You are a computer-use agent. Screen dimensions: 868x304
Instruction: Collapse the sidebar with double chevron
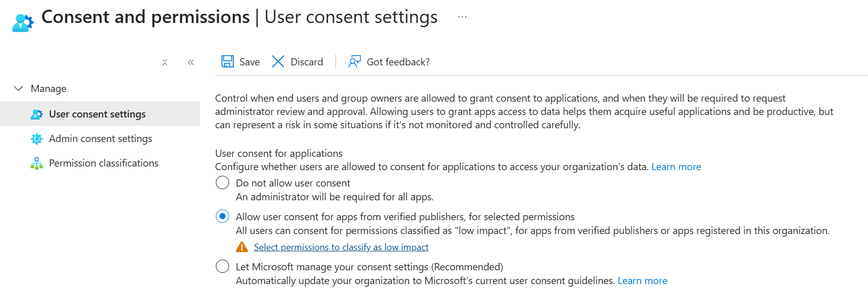click(x=191, y=62)
